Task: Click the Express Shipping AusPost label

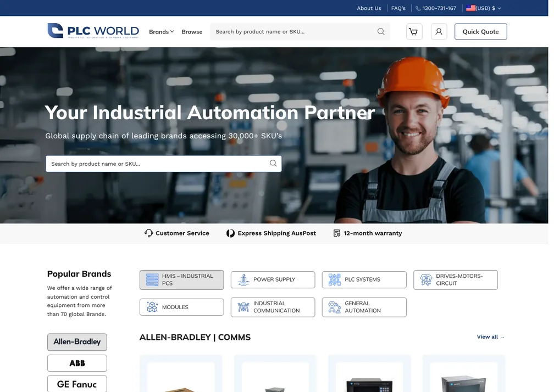Action: click(276, 233)
